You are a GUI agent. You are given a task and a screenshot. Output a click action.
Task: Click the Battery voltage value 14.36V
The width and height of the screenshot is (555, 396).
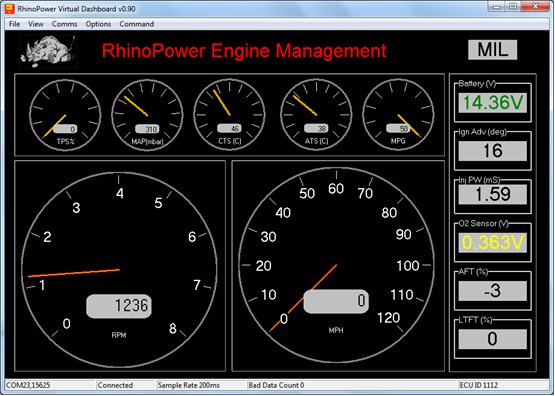492,103
